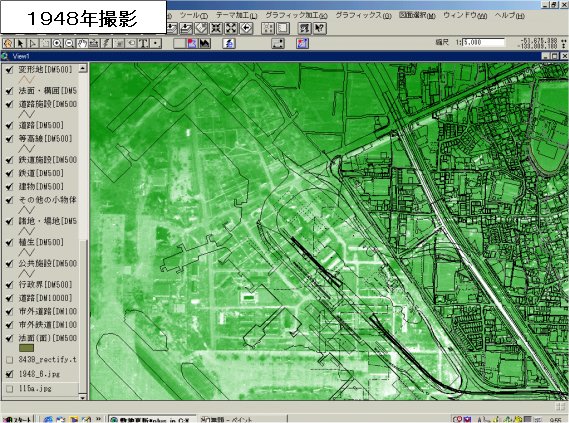Select the 道路[DM10000] theme name
The image size is (569, 423).
[45, 298]
